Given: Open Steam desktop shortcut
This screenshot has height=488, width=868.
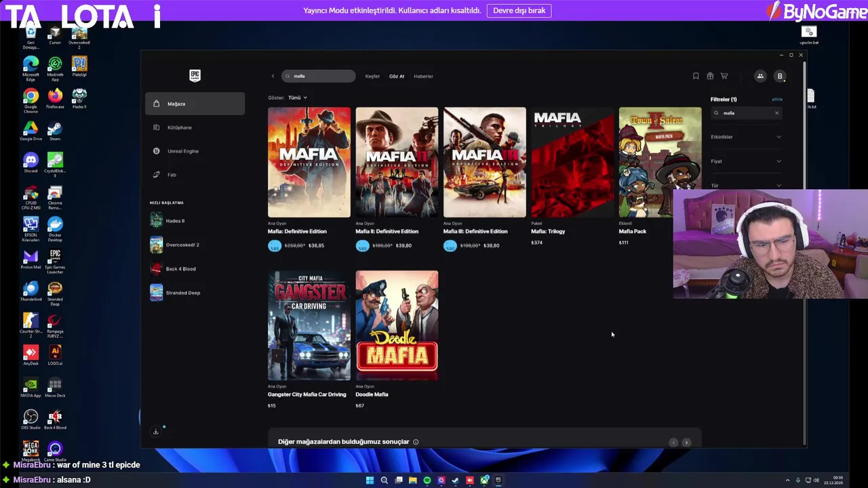Looking at the screenshot, I should tap(55, 131).
